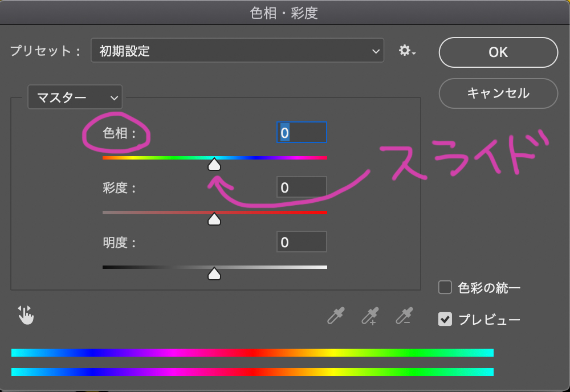Toggle プレビュー off to compare original
Screen dimensions: 570x392
[x=445, y=320]
